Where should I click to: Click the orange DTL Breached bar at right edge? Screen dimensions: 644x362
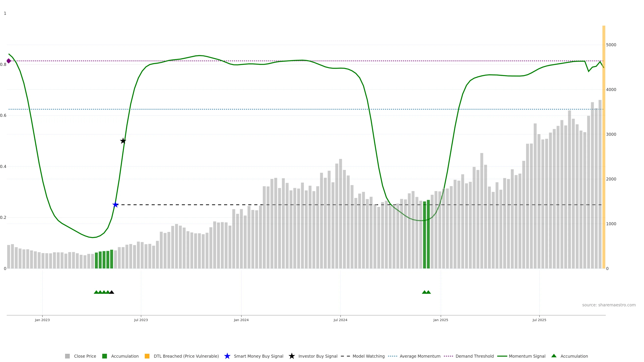[x=604, y=150]
